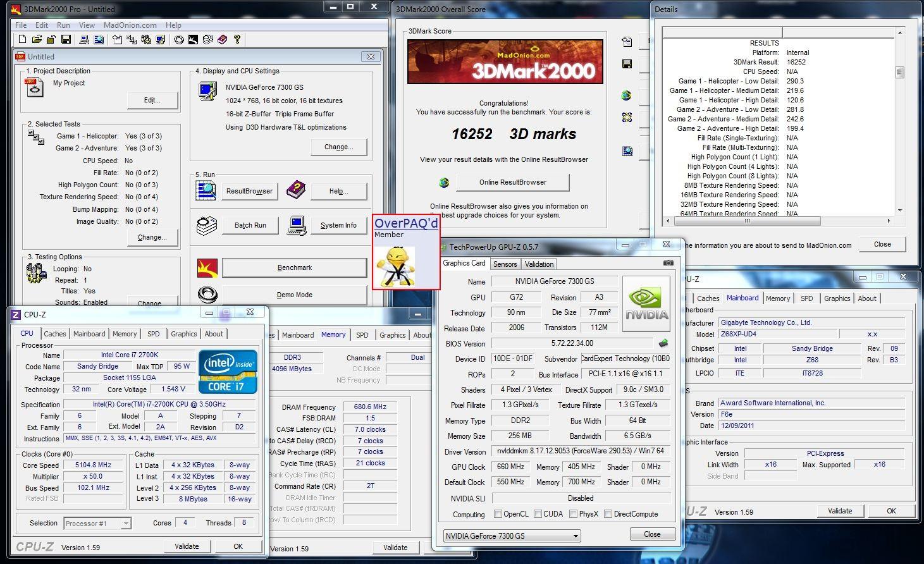This screenshot has width=924, height=564.
Task: Toggle the CUDA checkbox in GPU-Z
Action: click(x=538, y=514)
